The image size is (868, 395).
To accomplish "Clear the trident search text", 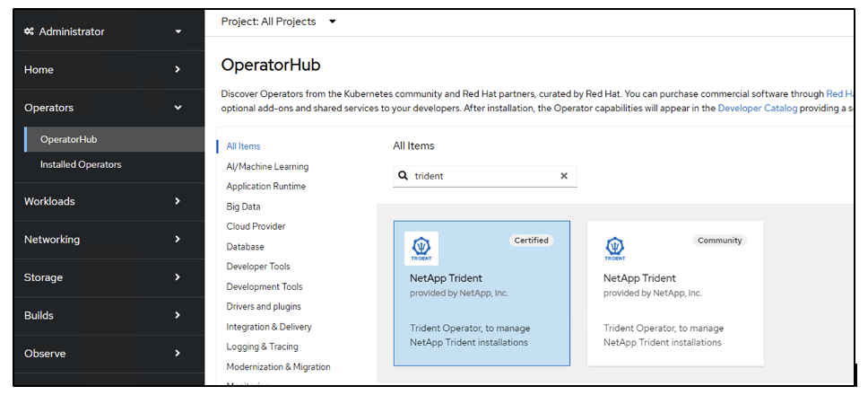I will (x=564, y=176).
